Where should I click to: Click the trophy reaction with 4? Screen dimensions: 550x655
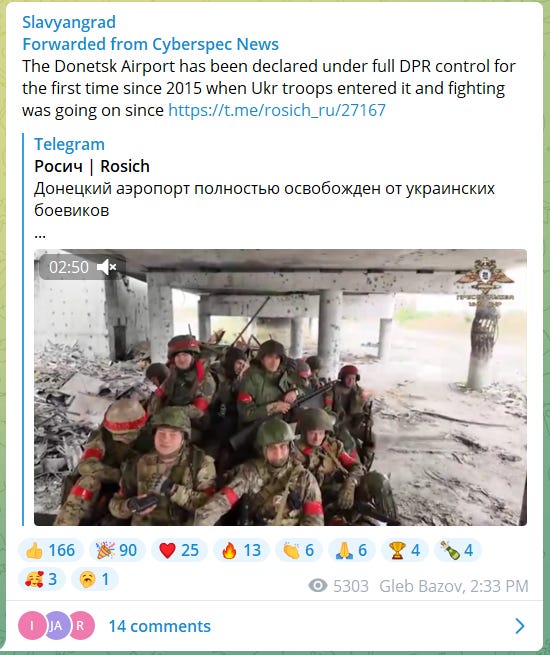point(405,550)
